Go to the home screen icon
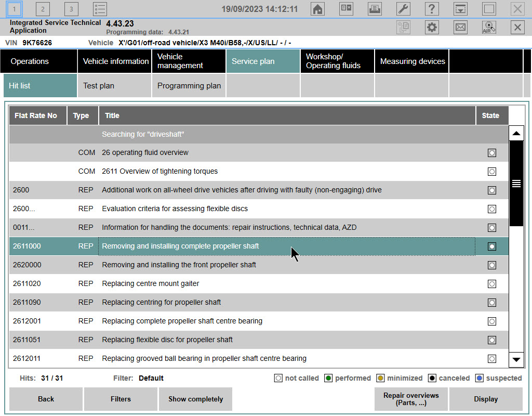Screen dimensions: 532x416 (x=317, y=9)
